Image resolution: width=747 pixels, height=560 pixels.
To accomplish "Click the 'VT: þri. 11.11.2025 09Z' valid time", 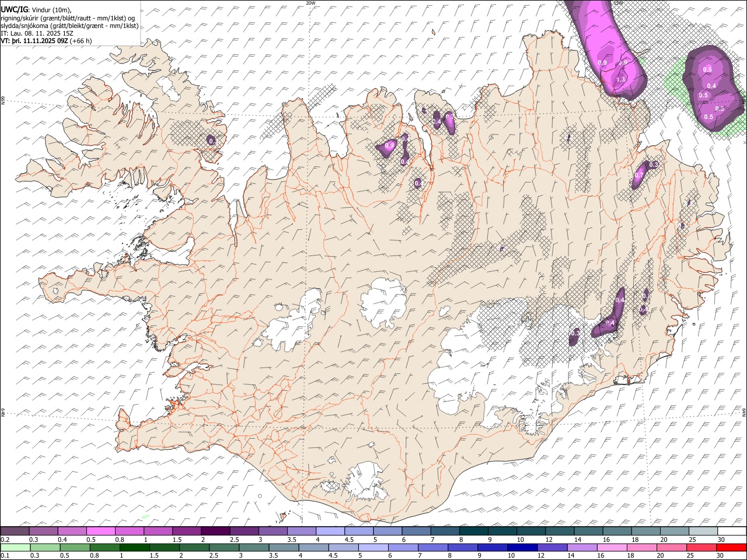I will tap(34, 41).
